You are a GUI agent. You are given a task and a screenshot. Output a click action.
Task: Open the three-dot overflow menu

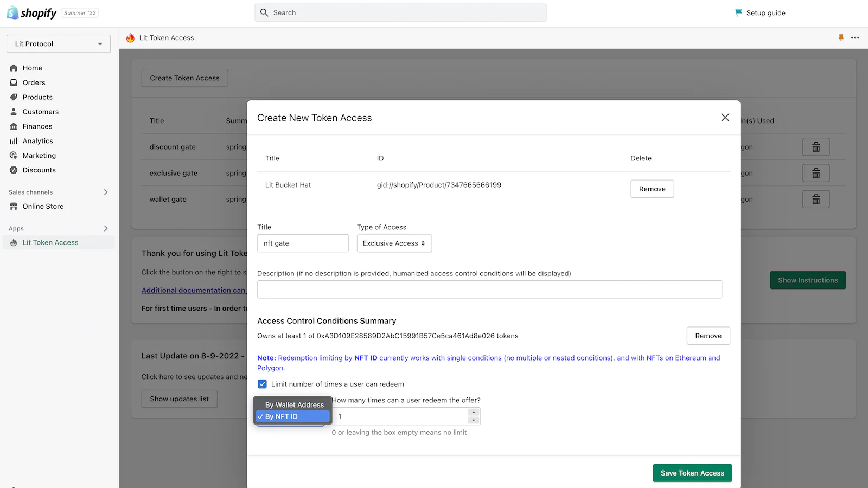click(x=856, y=38)
